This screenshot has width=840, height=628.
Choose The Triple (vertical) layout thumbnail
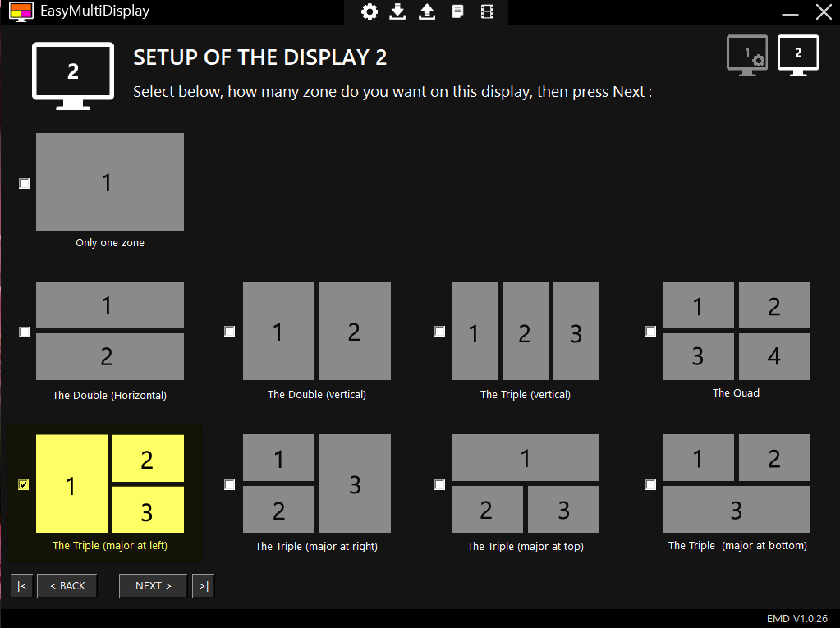(x=526, y=331)
